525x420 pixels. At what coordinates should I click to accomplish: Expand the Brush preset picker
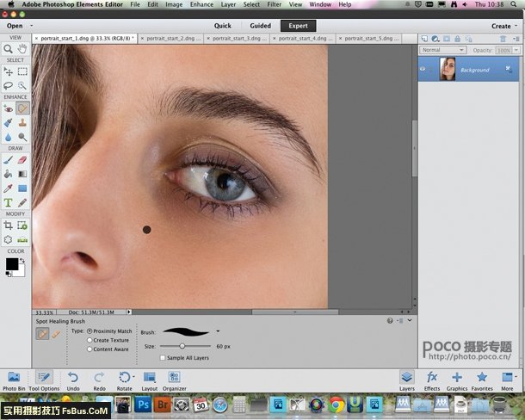click(x=219, y=330)
